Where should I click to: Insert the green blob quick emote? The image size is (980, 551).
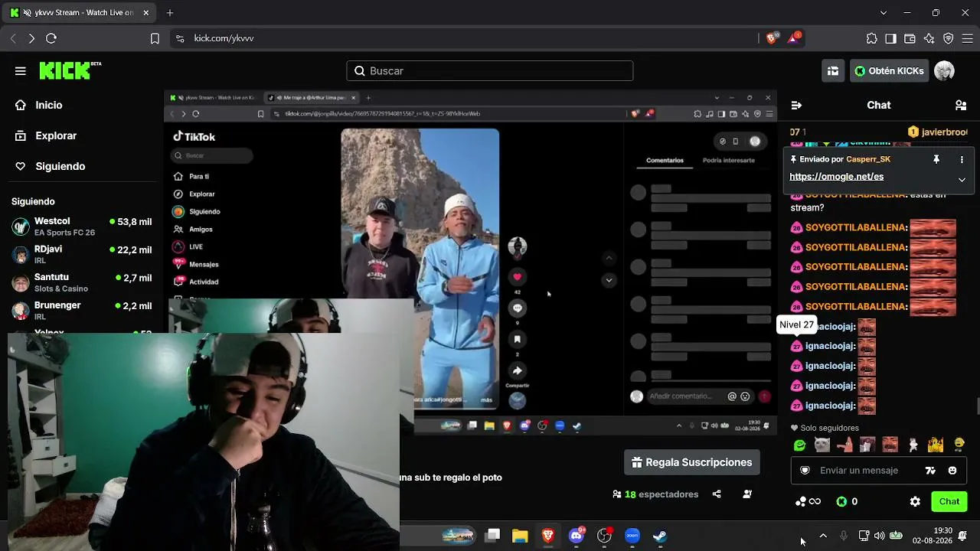click(800, 445)
